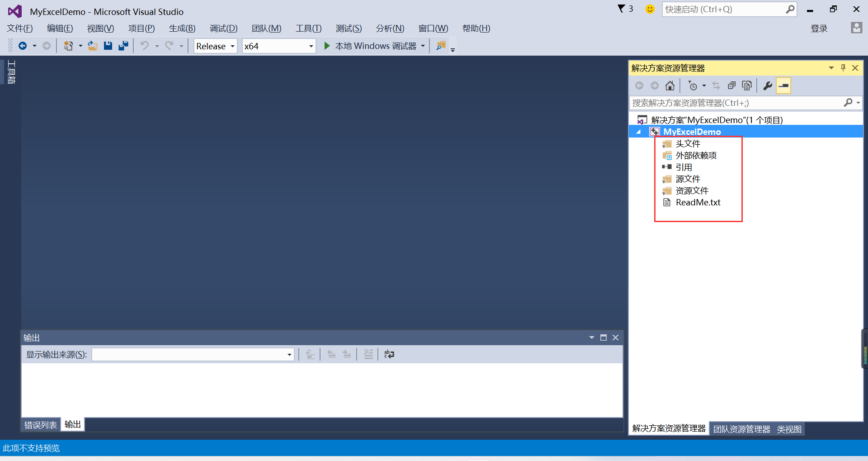Open Solution Explorer window position menu
This screenshot has width=868, height=461.
[831, 68]
